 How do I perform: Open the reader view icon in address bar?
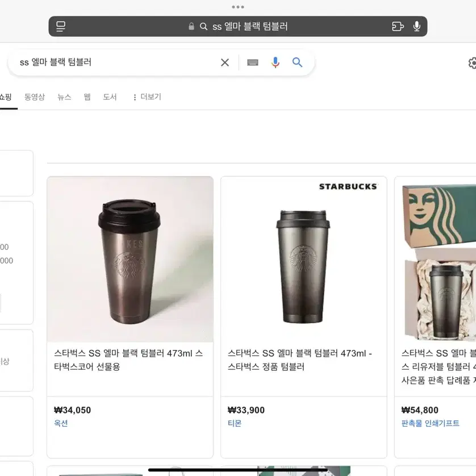pos(61,26)
